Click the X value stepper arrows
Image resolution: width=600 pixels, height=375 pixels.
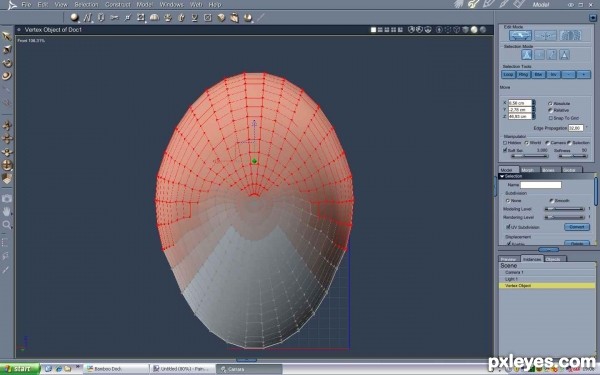coord(534,103)
